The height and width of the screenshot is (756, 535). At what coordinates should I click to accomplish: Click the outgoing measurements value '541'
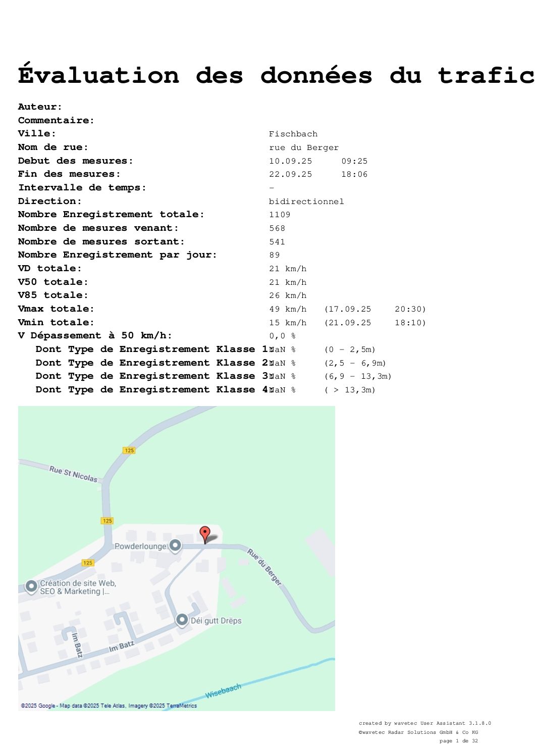coord(277,242)
